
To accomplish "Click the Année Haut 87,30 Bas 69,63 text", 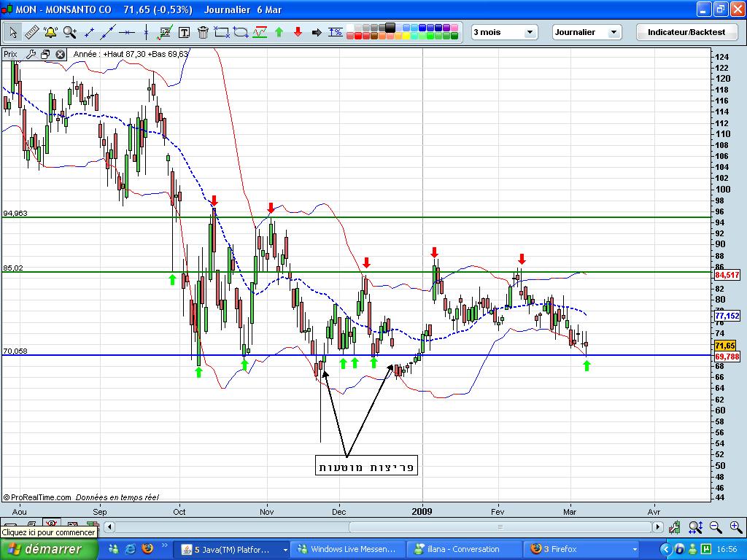I will pyautogui.click(x=131, y=54).
